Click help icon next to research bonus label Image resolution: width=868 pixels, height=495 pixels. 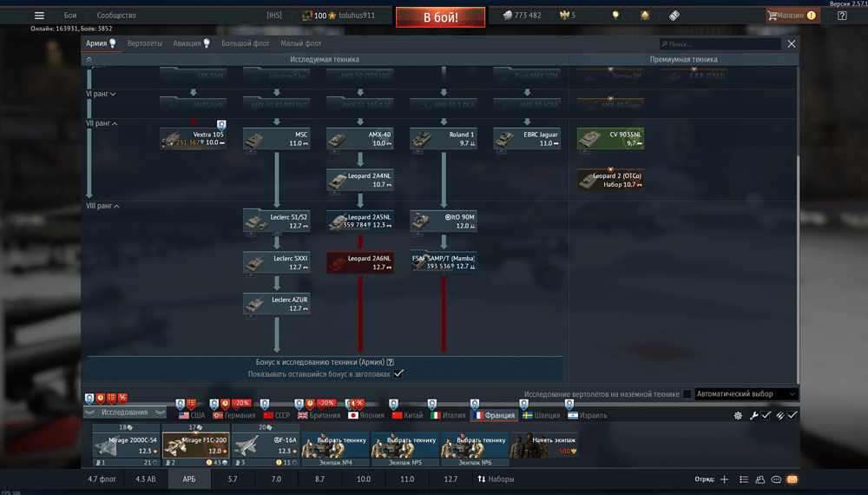(391, 362)
